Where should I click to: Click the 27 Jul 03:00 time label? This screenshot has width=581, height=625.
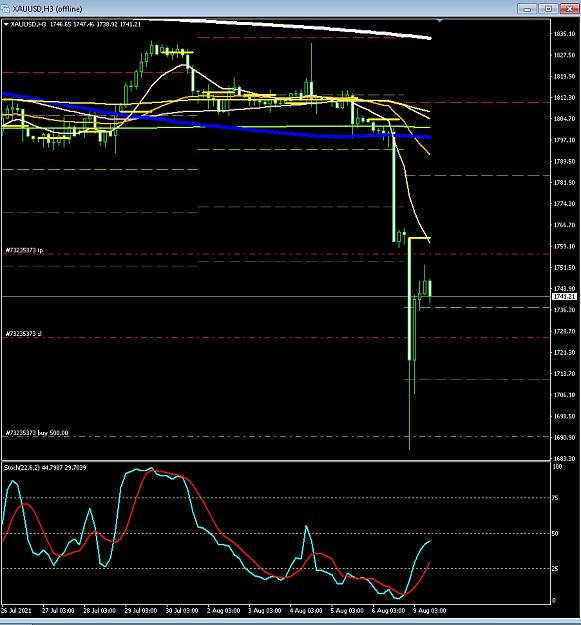click(58, 611)
